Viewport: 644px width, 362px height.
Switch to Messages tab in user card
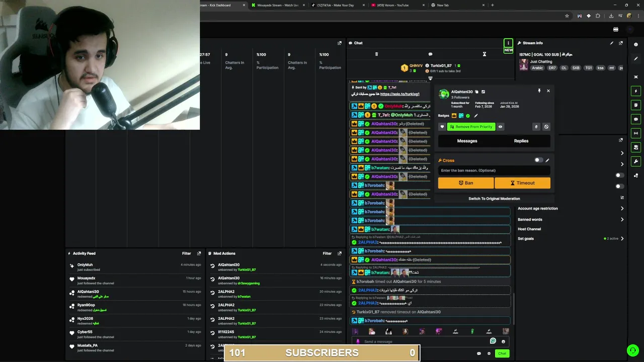point(467,141)
